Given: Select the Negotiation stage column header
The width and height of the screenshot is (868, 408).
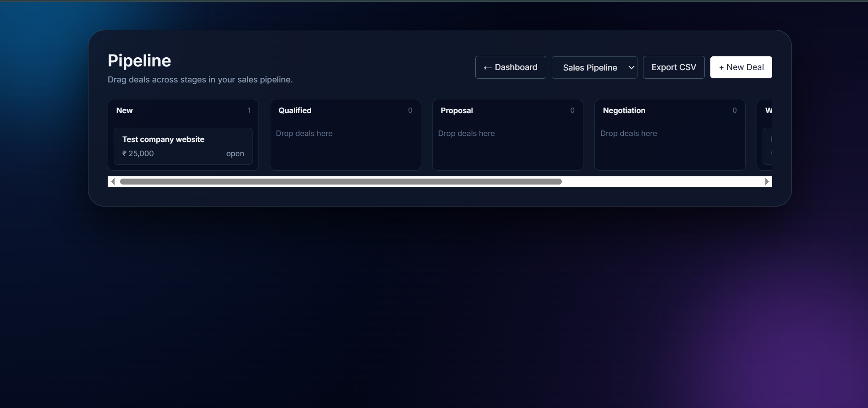Looking at the screenshot, I should click(x=624, y=110).
